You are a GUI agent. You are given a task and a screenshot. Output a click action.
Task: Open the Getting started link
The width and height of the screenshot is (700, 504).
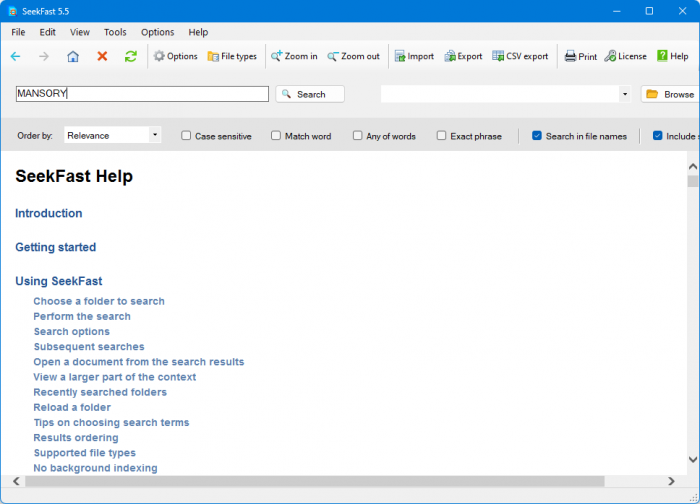pos(56,247)
